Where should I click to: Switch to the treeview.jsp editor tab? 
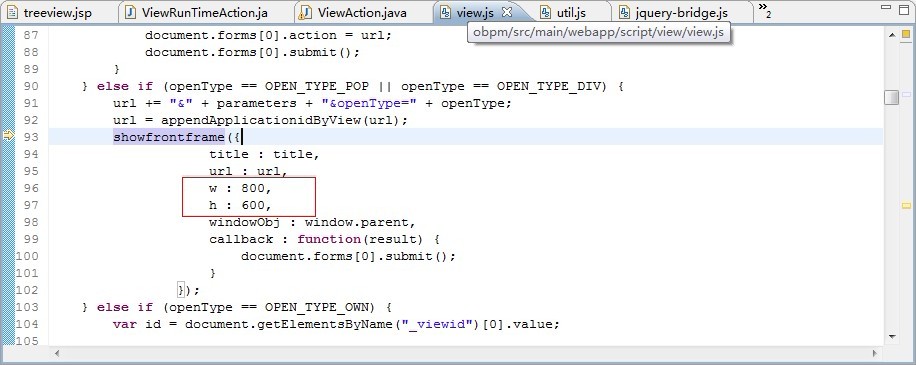click(x=58, y=12)
